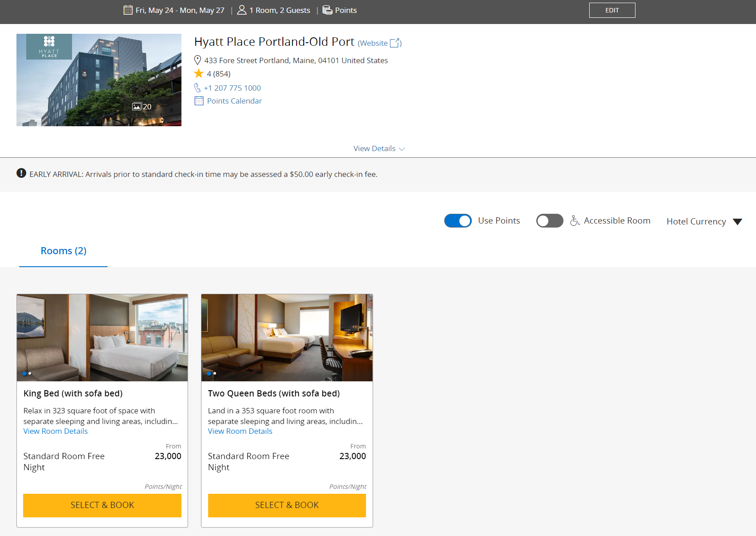Click the star icon beside the 4 rating

[199, 73]
